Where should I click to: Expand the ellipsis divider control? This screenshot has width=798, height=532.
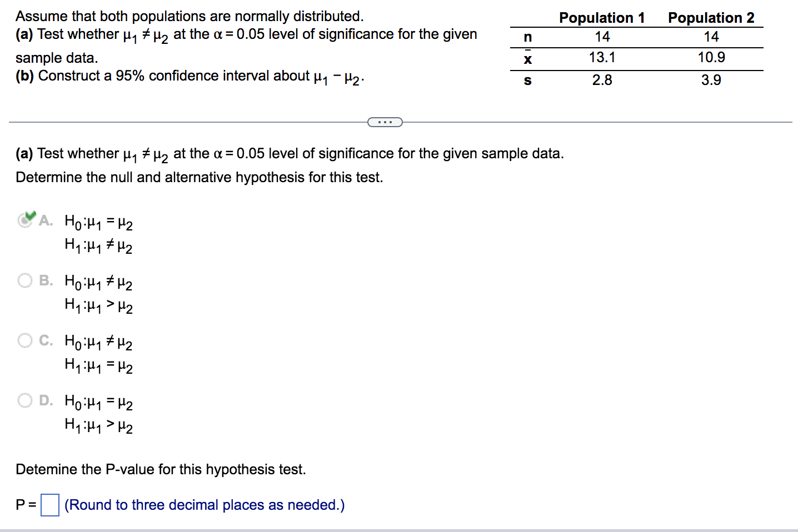point(385,122)
